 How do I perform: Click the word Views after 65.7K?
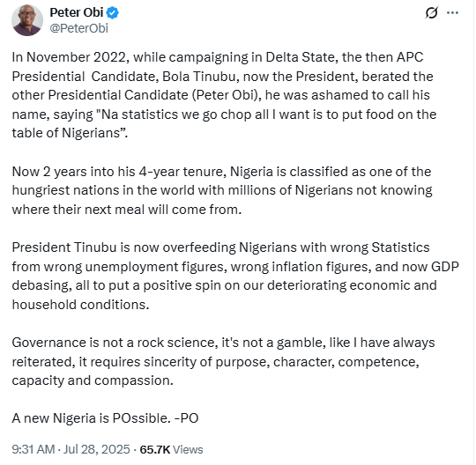188,449
